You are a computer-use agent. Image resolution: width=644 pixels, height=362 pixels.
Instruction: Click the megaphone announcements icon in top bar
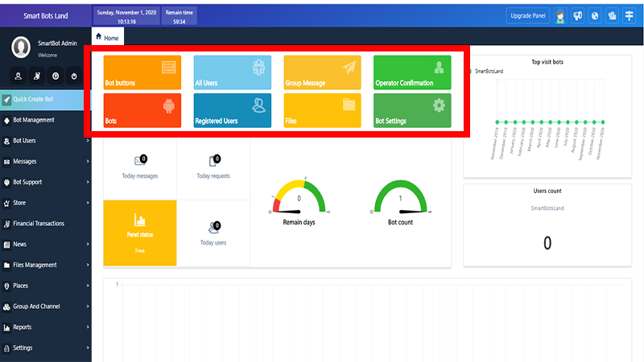[x=577, y=15]
